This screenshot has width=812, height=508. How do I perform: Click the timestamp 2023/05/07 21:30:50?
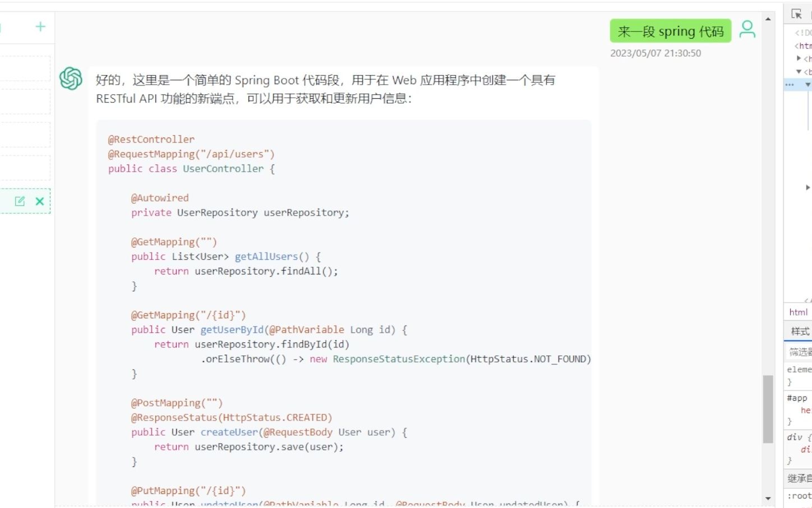point(656,53)
